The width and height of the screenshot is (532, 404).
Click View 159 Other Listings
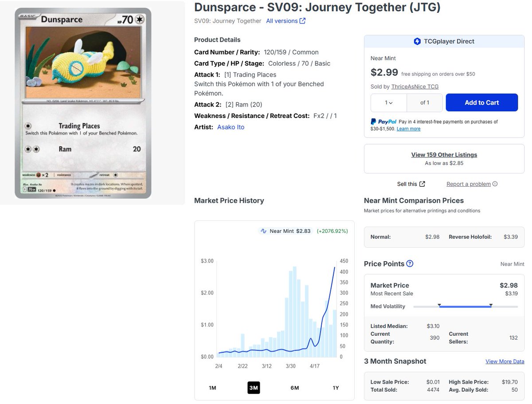[x=444, y=155]
